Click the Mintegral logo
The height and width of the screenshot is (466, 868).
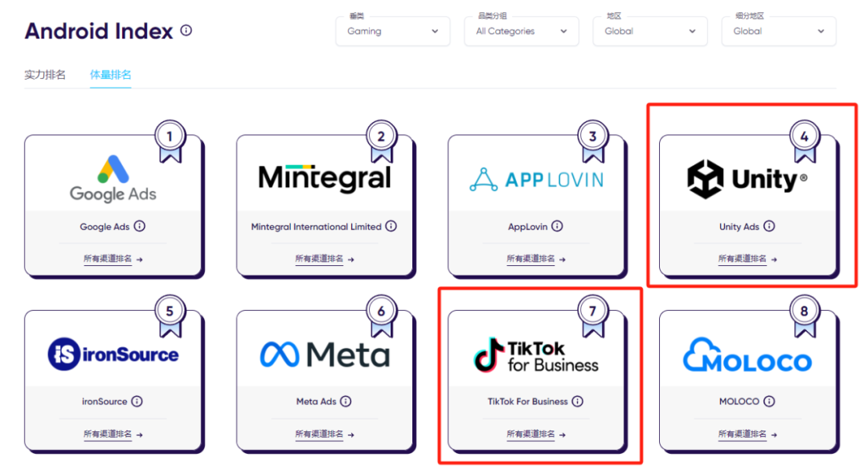click(325, 178)
